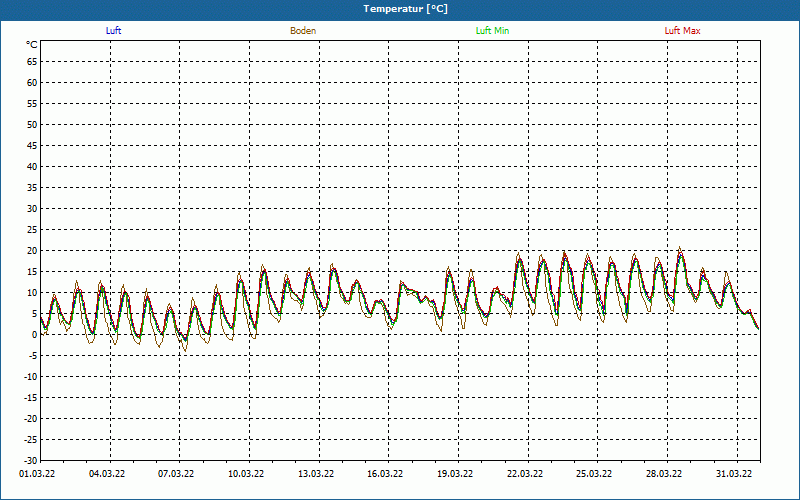Click the '15' y-axis value

(32, 272)
